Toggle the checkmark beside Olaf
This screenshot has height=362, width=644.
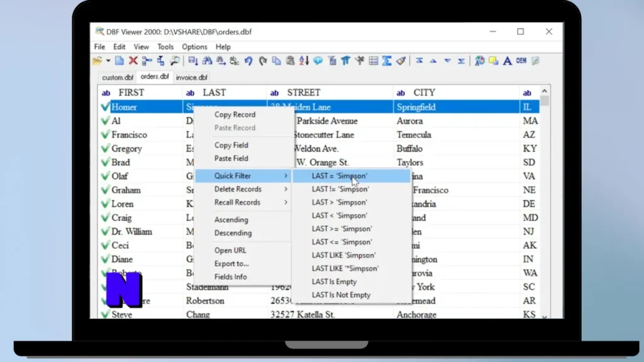pyautogui.click(x=105, y=176)
